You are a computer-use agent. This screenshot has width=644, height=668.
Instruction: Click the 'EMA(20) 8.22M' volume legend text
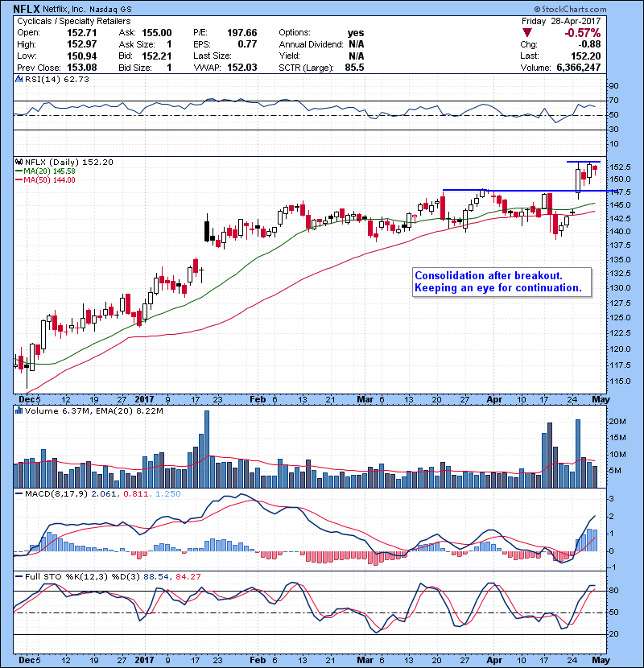130,410
